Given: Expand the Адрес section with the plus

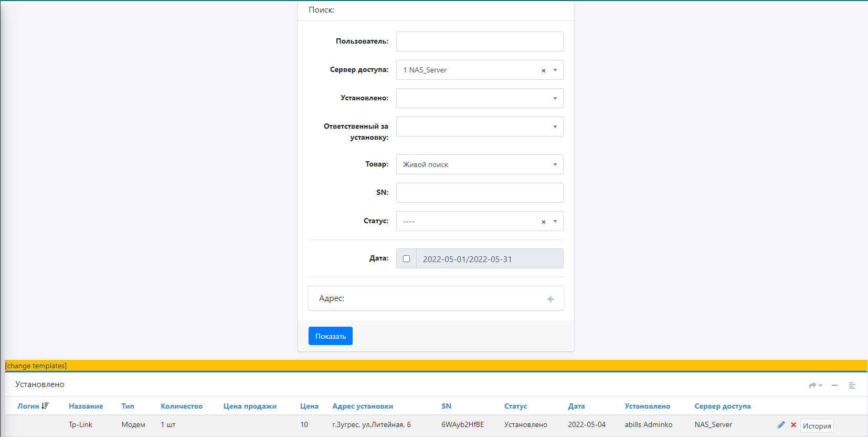Looking at the screenshot, I should [550, 299].
